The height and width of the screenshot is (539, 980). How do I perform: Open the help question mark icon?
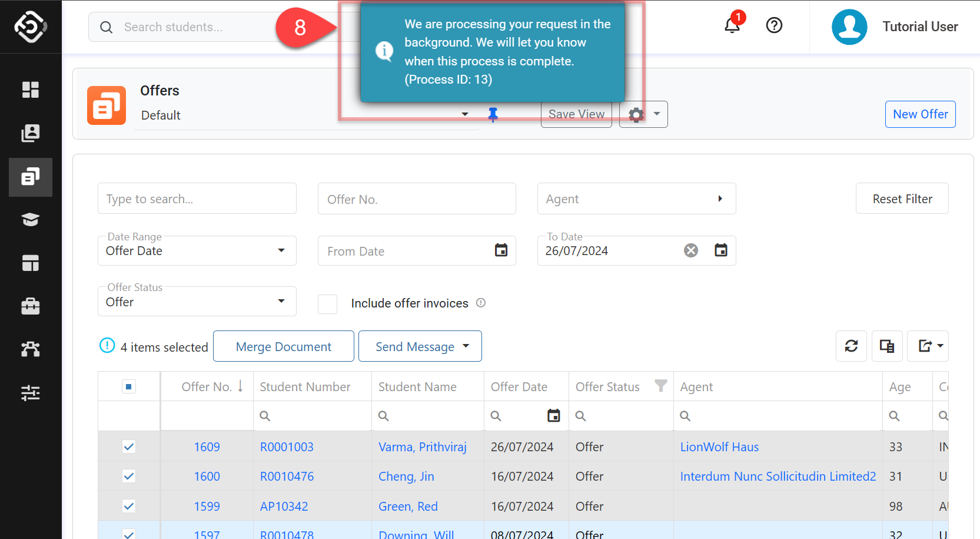(x=774, y=25)
